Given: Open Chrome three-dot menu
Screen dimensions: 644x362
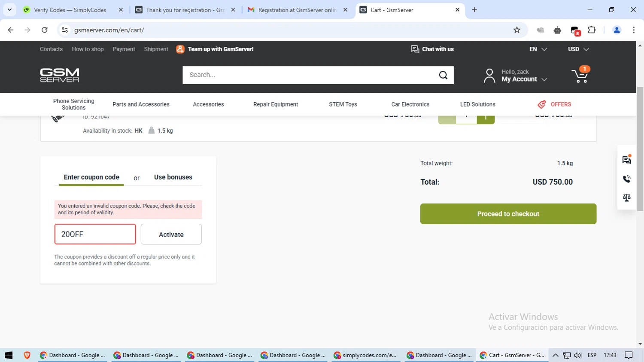Looking at the screenshot, I should [634, 30].
